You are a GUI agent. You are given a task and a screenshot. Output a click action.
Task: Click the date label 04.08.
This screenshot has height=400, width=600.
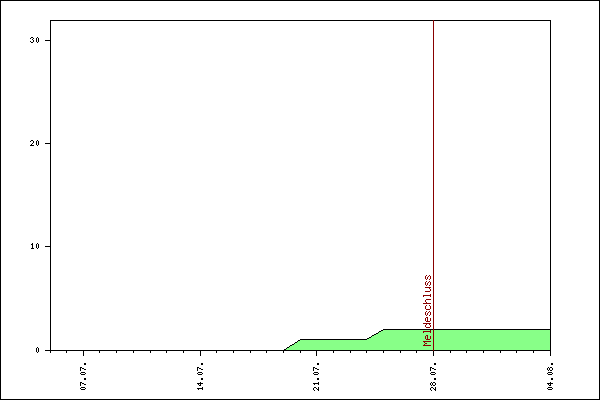click(550, 376)
